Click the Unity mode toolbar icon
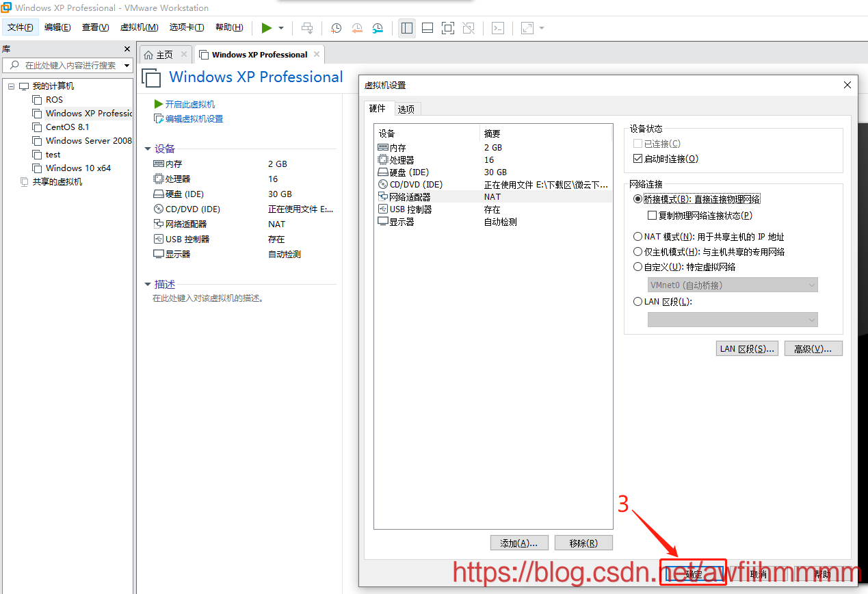The width and height of the screenshot is (868, 594). (469, 28)
